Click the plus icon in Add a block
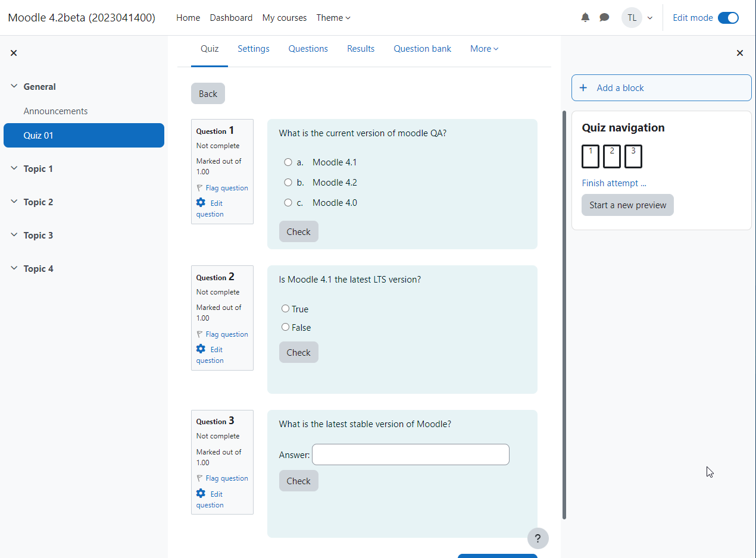The height and width of the screenshot is (558, 756). tap(583, 88)
